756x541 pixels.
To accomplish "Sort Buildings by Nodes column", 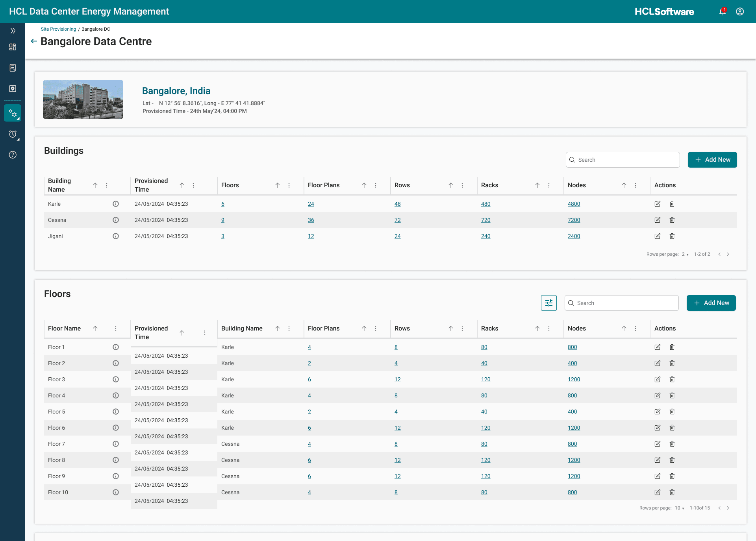I will (x=624, y=185).
